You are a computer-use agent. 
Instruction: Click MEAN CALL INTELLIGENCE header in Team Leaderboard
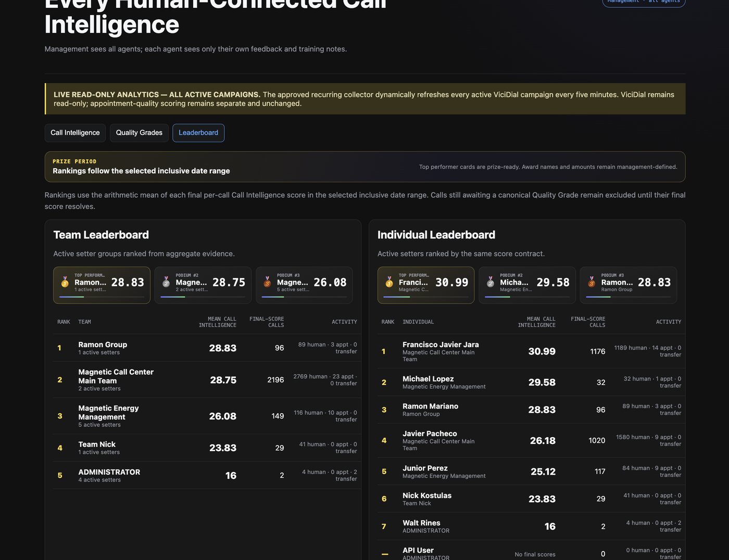pyautogui.click(x=217, y=322)
